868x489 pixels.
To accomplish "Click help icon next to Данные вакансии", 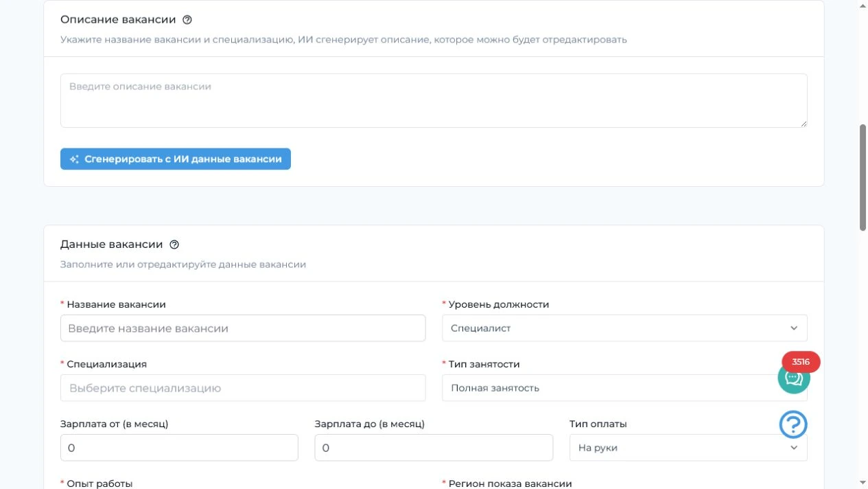I will (174, 244).
